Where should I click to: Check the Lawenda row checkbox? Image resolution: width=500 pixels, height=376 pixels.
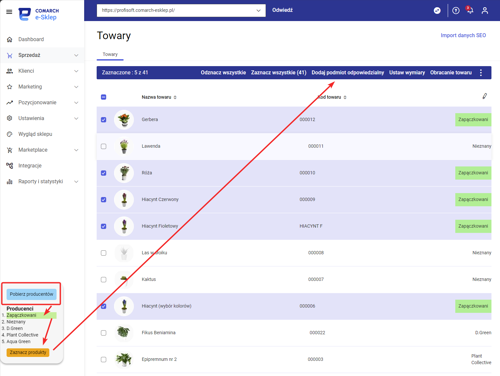click(x=104, y=146)
